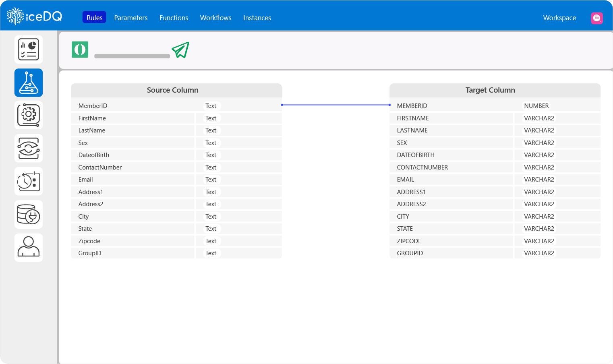The image size is (613, 364).
Task: Open the Functions tab
Action: tap(174, 18)
